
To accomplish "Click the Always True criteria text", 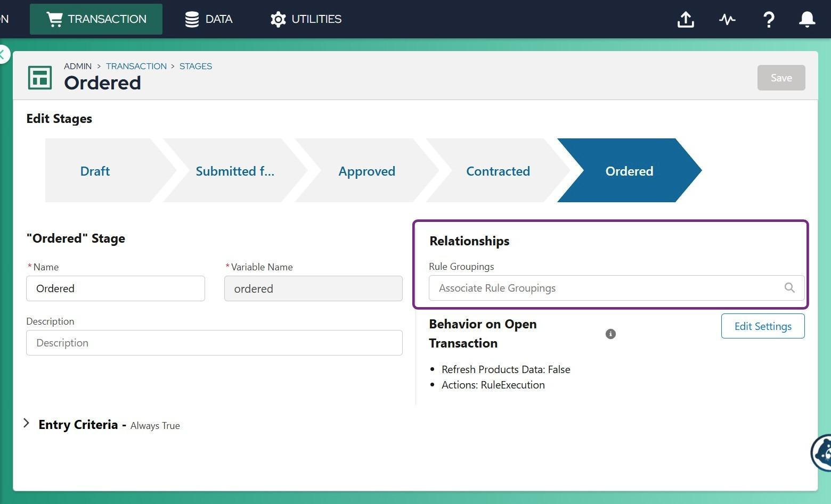I will pyautogui.click(x=155, y=426).
